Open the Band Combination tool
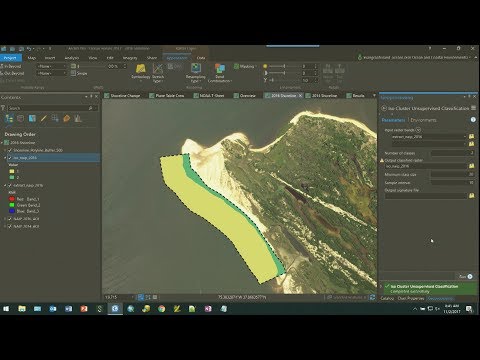 (219, 73)
